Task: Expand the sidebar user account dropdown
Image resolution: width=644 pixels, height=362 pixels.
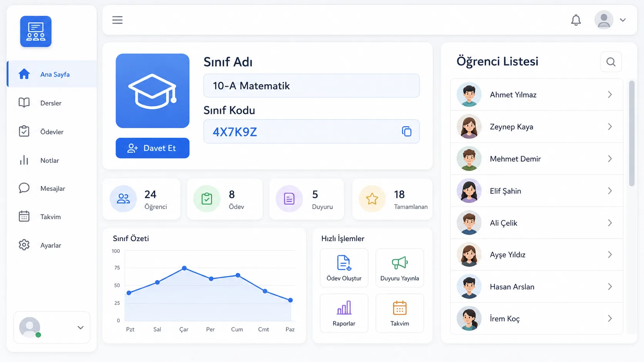Action: [x=80, y=328]
